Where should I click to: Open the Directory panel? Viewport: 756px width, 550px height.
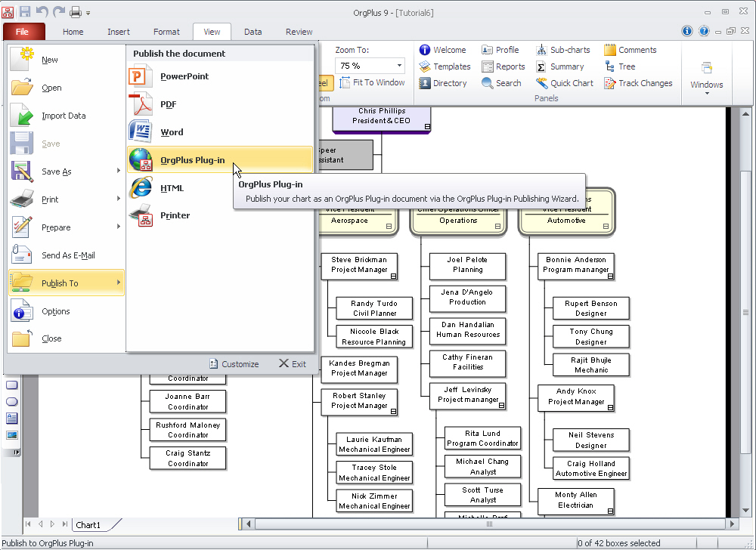click(442, 83)
